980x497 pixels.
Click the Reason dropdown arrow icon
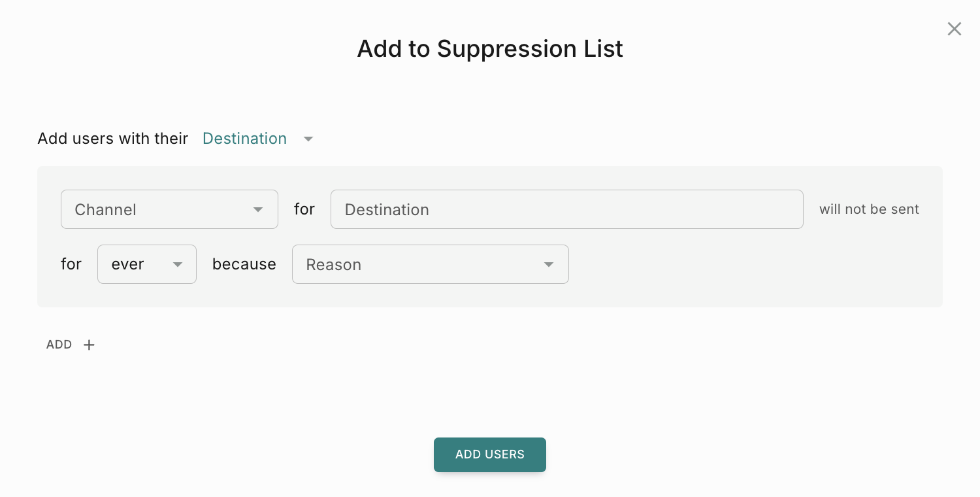549,264
